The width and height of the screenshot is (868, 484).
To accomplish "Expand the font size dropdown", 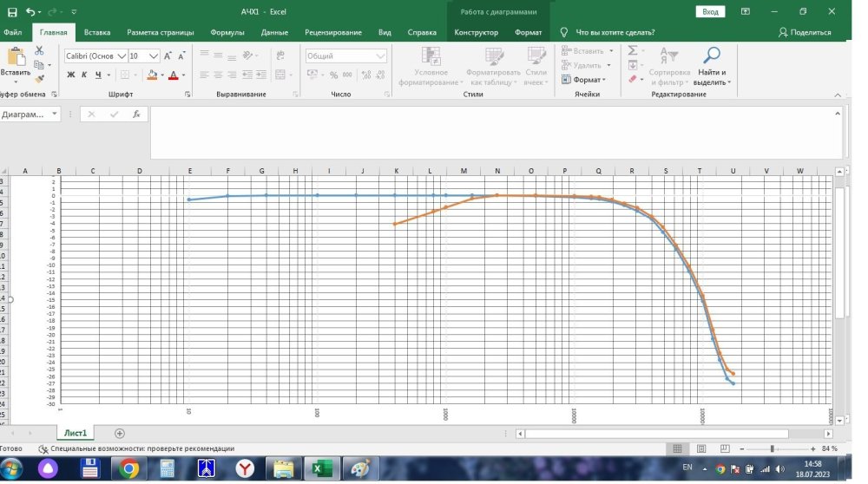I will point(154,56).
